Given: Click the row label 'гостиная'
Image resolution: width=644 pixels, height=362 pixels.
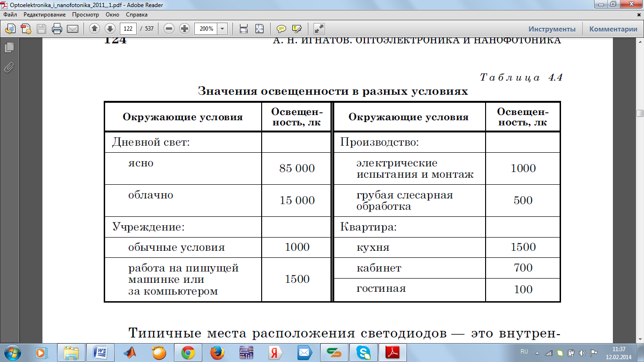Looking at the screenshot, I should pyautogui.click(x=381, y=288).
